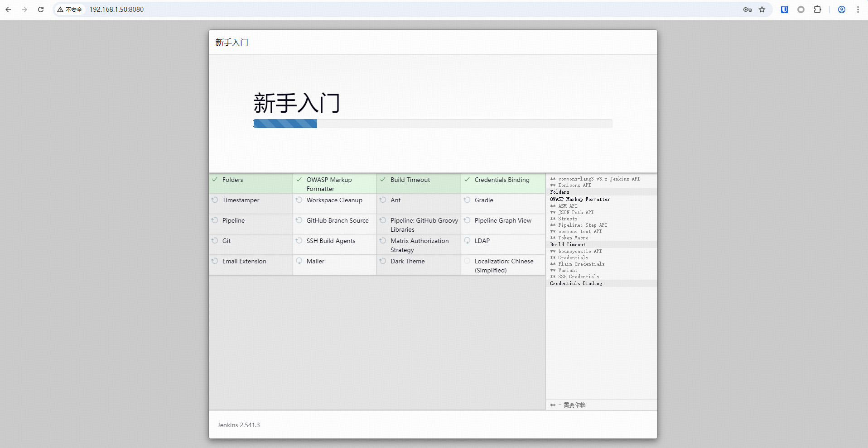
Task: Click the large 新手入门 heading
Action: click(297, 103)
